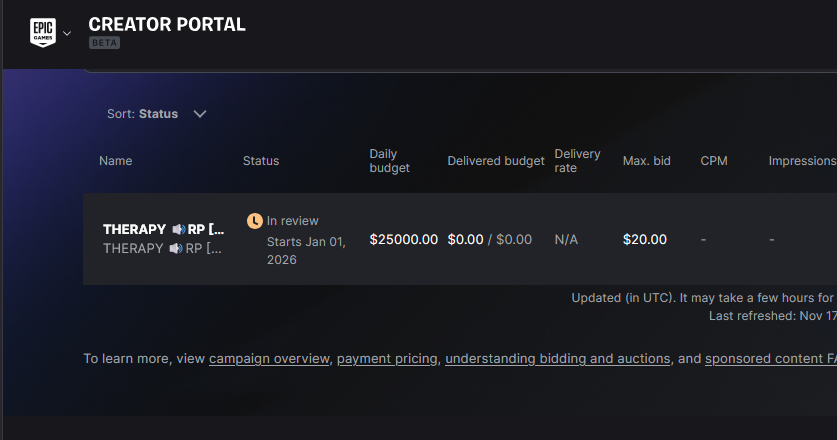The height and width of the screenshot is (440, 837).
Task: Click the Epic Games logo
Action: 43,33
